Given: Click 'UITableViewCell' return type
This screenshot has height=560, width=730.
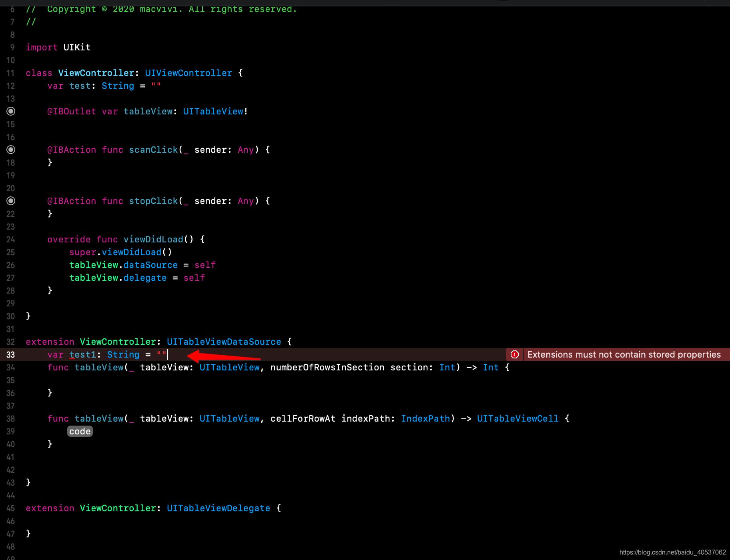Looking at the screenshot, I should (517, 418).
